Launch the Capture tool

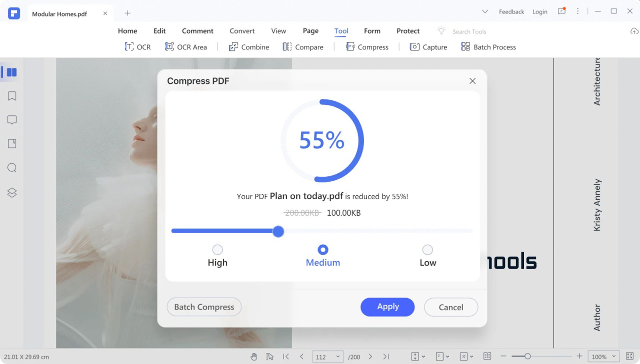pos(428,46)
